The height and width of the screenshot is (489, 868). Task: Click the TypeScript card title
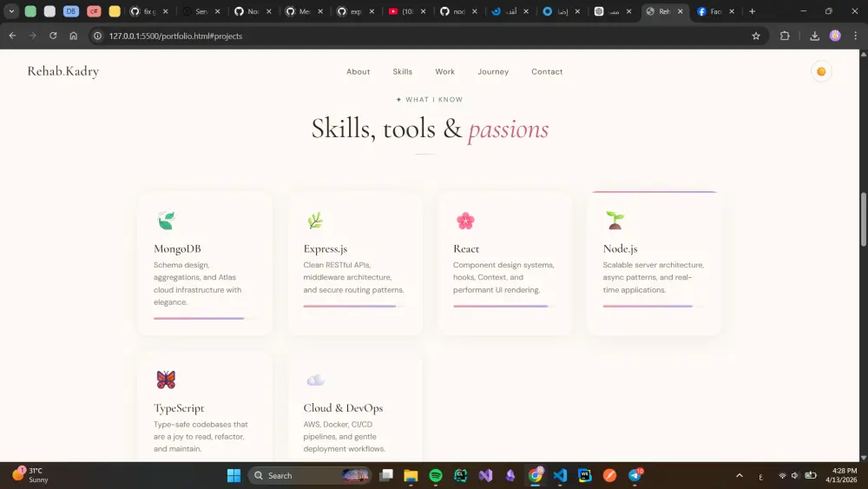[x=179, y=408]
